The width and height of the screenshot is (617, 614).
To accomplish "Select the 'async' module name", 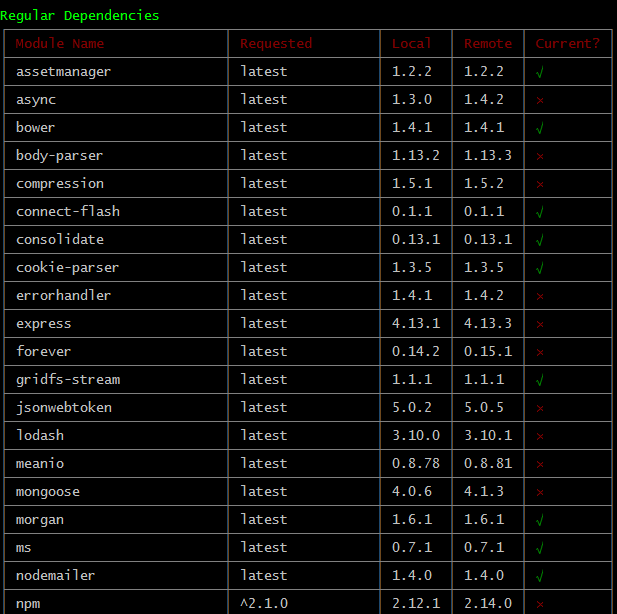I will 36,100.
